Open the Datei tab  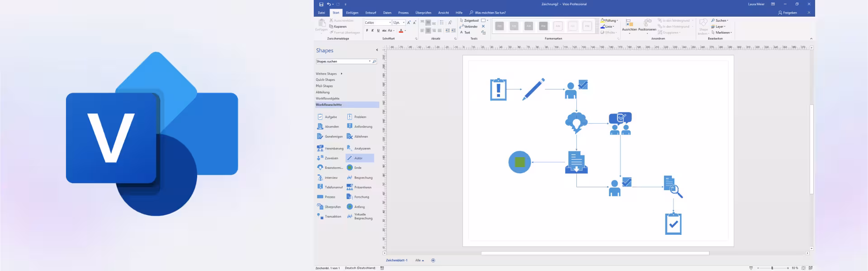321,13
